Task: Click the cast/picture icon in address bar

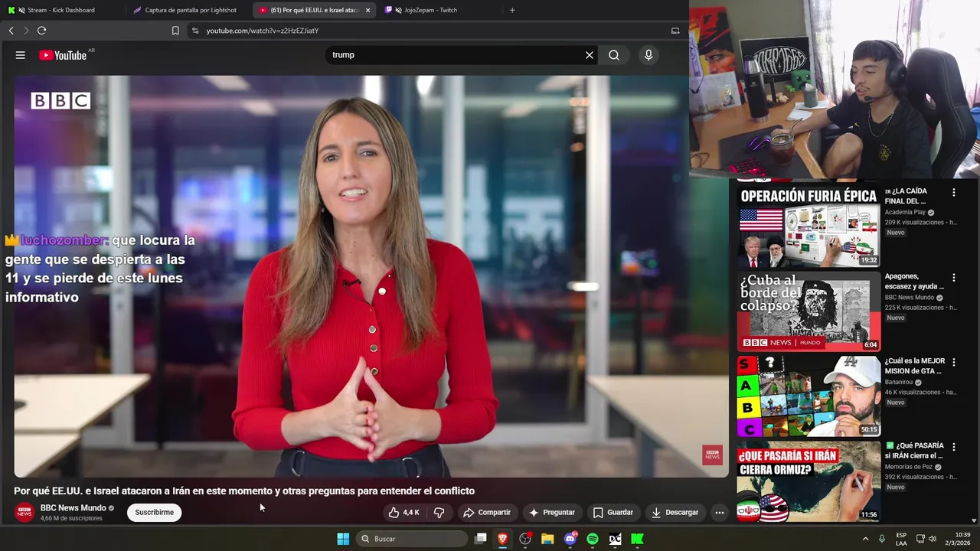Action: tap(675, 31)
